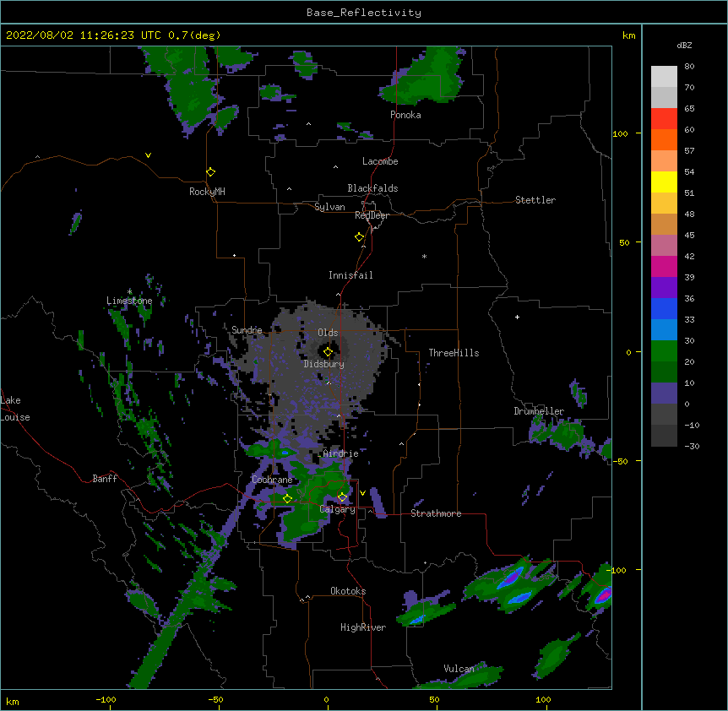Click the Limestone label
Screen dimensions: 728x711
click(x=129, y=301)
